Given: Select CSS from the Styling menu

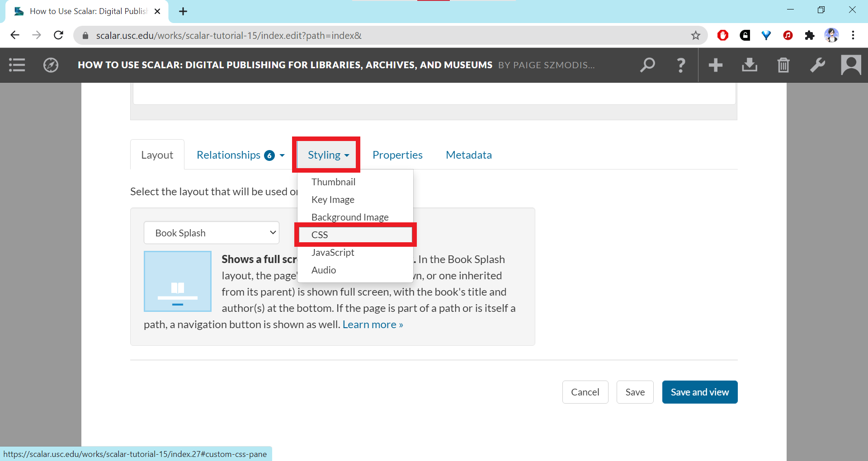Looking at the screenshot, I should click(320, 235).
